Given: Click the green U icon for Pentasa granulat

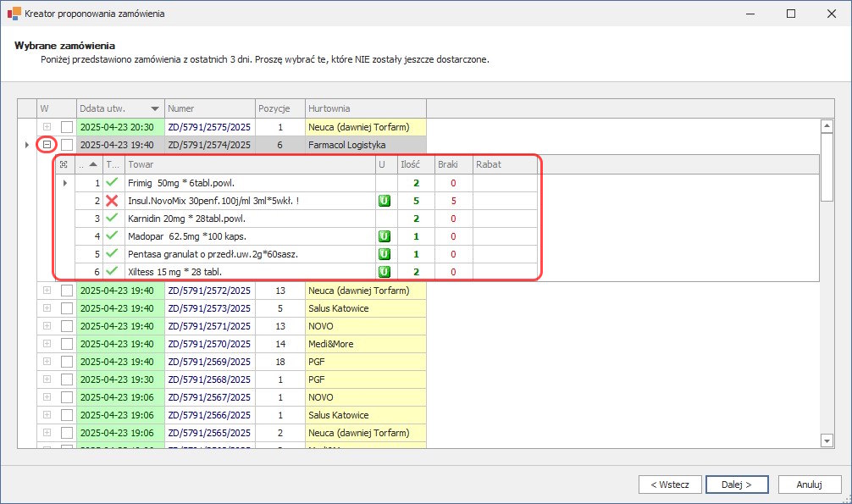Looking at the screenshot, I should [x=384, y=254].
